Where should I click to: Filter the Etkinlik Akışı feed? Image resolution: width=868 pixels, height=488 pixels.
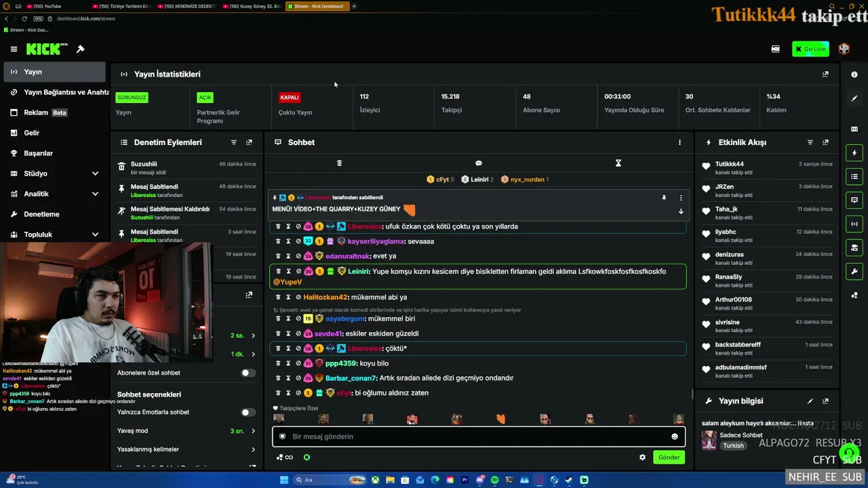(810, 142)
